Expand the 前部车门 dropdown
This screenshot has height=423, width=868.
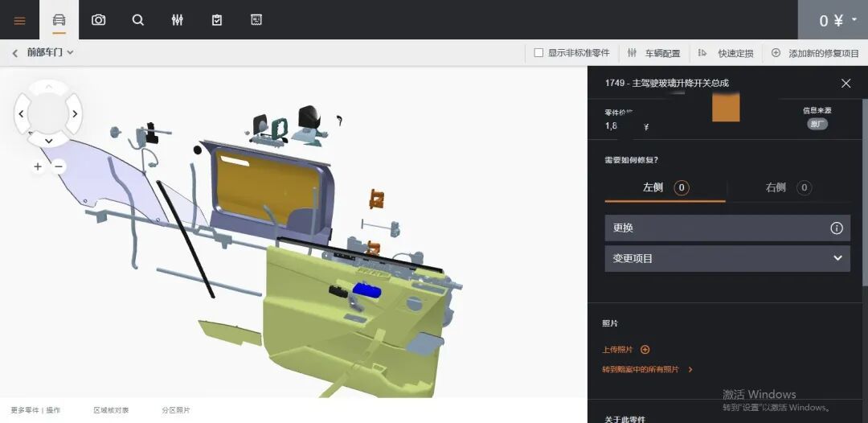50,52
